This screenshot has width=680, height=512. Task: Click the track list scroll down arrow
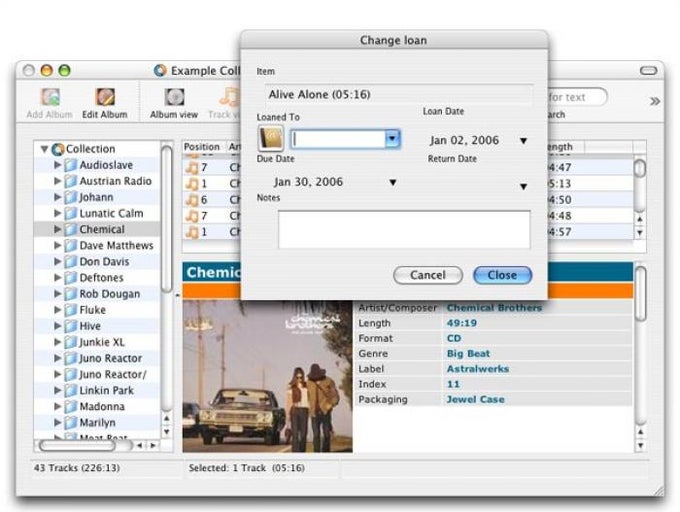click(x=640, y=233)
